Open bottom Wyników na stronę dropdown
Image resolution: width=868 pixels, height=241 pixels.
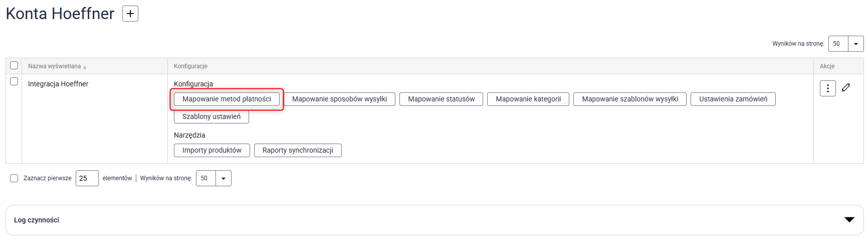[x=223, y=178]
